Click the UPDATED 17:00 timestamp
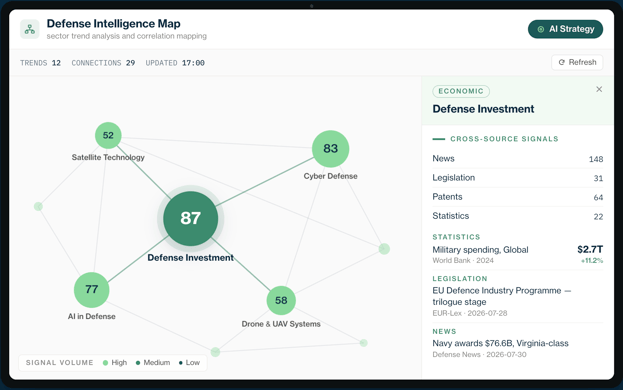This screenshot has width=623, height=390. click(x=175, y=63)
